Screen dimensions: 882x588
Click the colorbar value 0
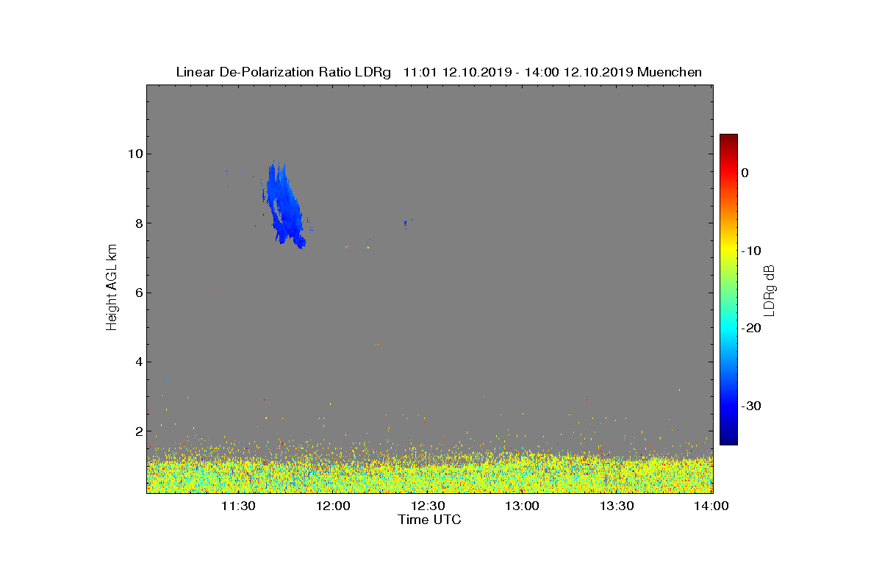(745, 173)
